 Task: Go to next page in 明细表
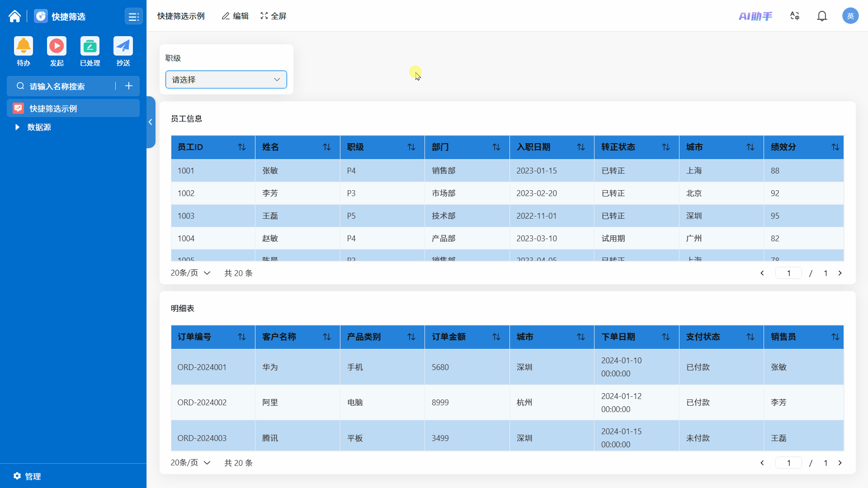click(x=840, y=463)
